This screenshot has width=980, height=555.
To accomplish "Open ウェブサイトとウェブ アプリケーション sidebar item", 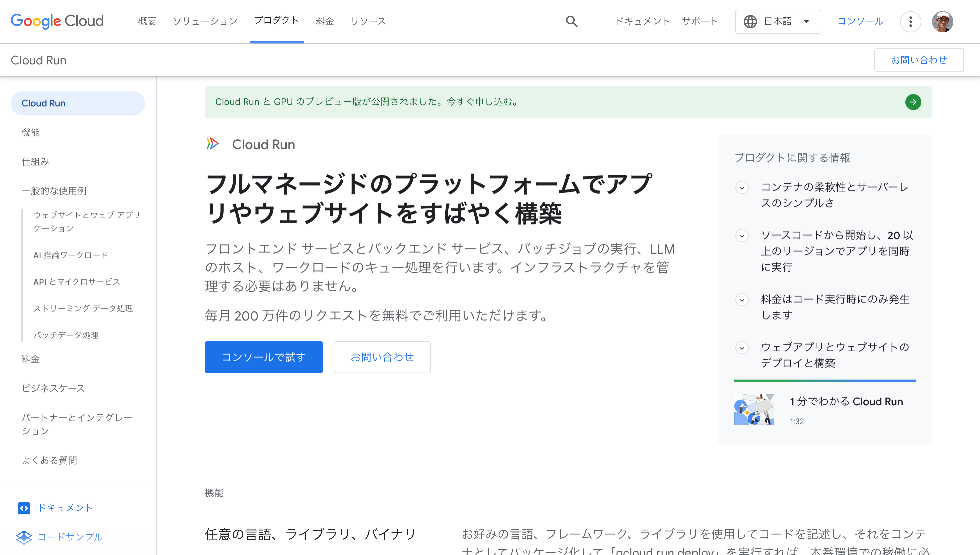I will coord(87,221).
